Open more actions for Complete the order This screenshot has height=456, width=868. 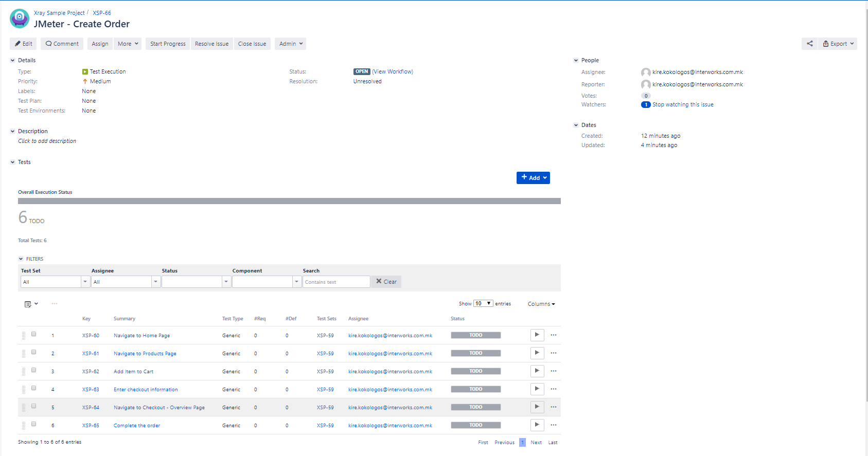(554, 425)
